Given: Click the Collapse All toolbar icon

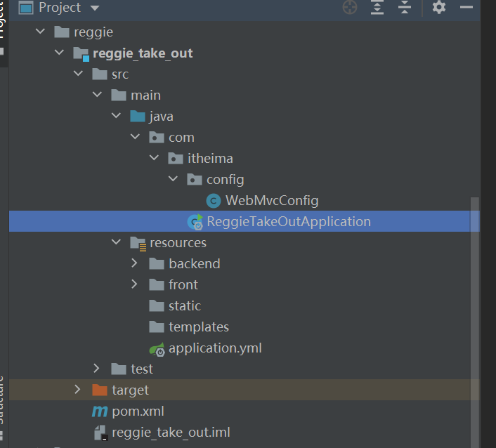Looking at the screenshot, I should tap(404, 8).
